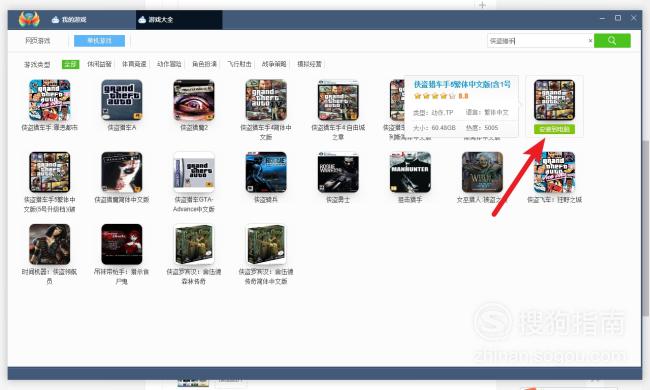Viewport: 650px width, 390px height.
Task: Click the green magnifier search button
Action: [x=612, y=41]
